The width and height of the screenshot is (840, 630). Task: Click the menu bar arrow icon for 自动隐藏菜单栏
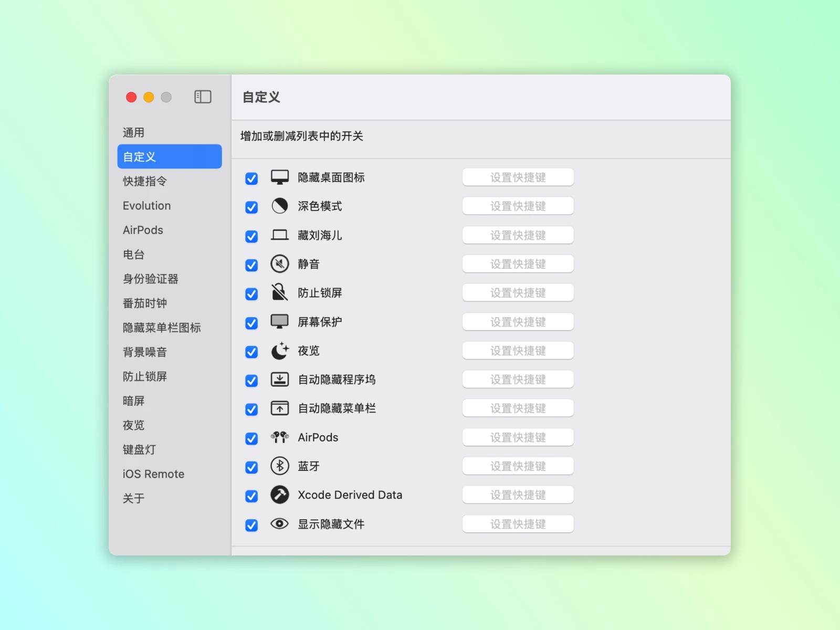[280, 408]
